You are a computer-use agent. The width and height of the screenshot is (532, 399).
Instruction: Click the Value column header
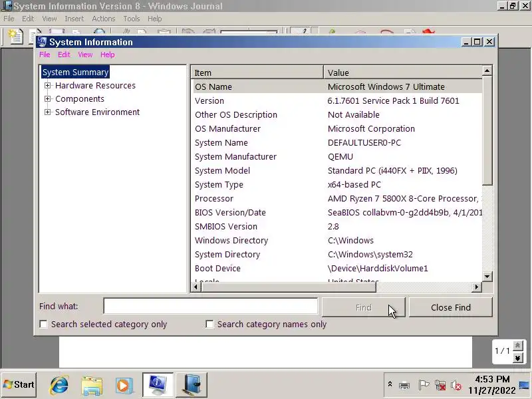[403, 72]
